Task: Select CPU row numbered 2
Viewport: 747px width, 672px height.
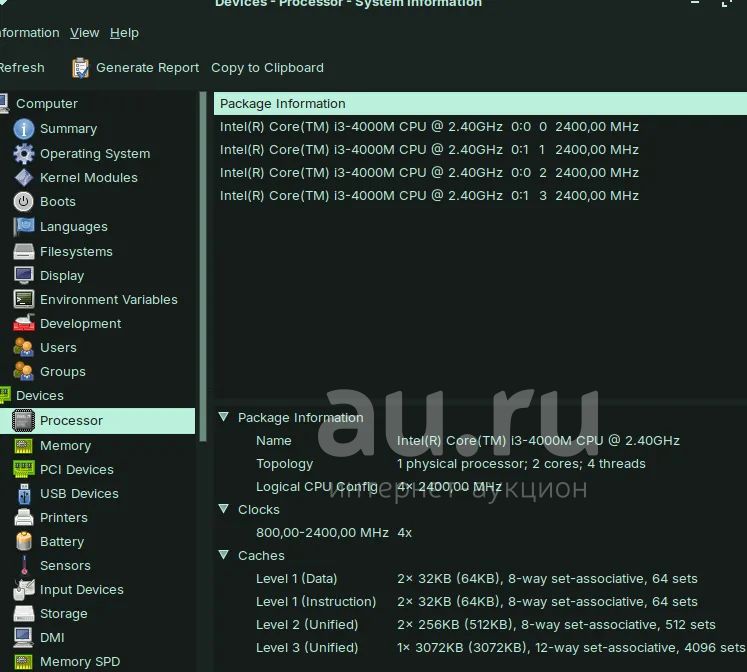Action: click(x=480, y=172)
